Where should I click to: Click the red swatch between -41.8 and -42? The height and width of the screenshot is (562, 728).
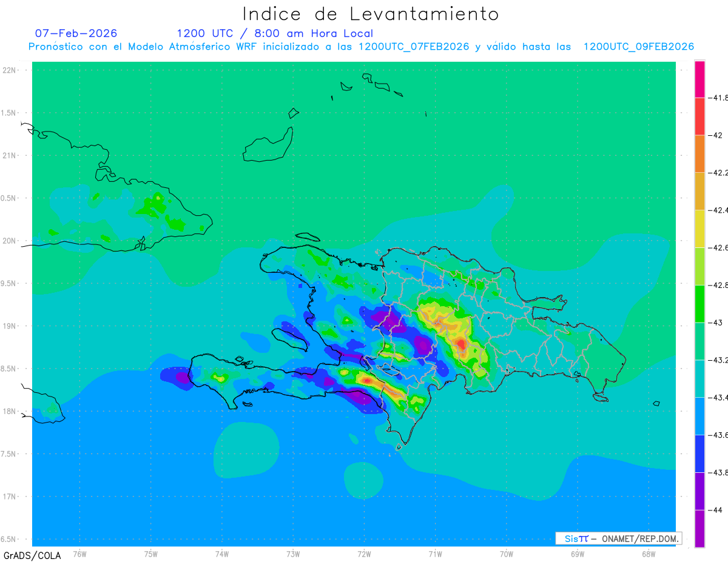(699, 116)
